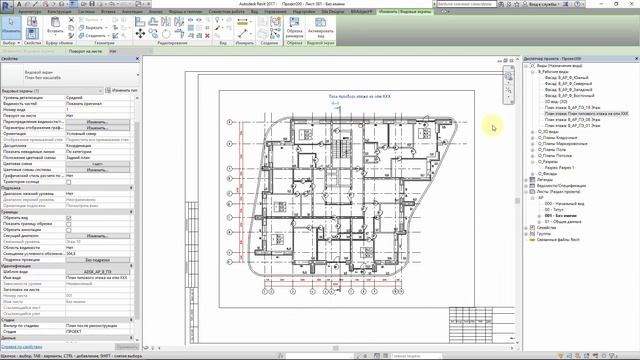
Task: Click the Join geometry tool (Соединить)
Action: [x=93, y=36]
